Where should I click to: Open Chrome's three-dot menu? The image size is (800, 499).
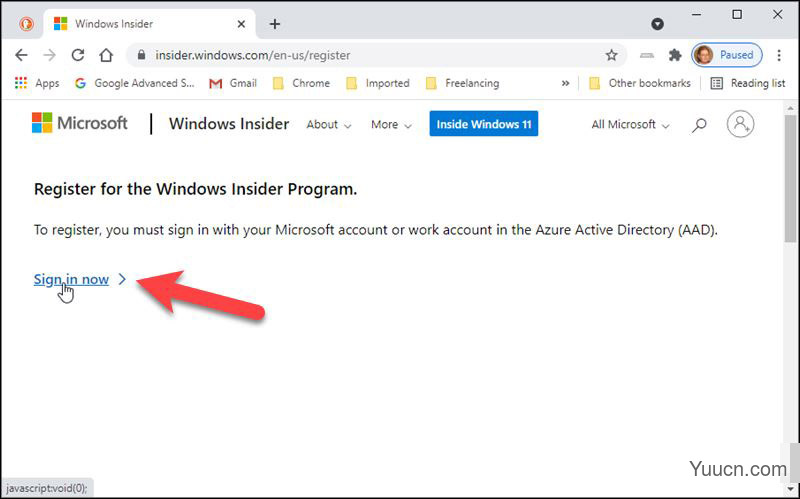click(x=779, y=55)
